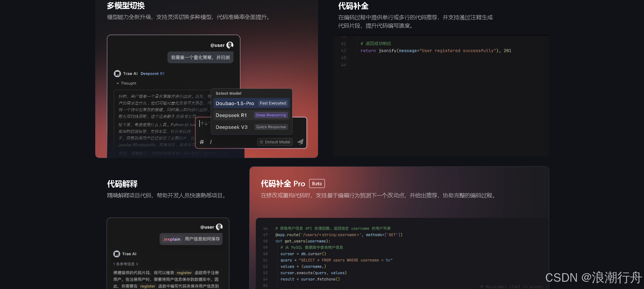Click the Trae AI logo in the explain card
Viewport: 644px width, 289px height.
(x=117, y=254)
